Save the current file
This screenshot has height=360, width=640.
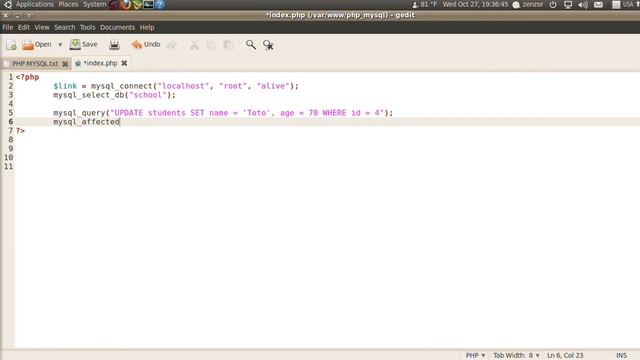coord(84,44)
